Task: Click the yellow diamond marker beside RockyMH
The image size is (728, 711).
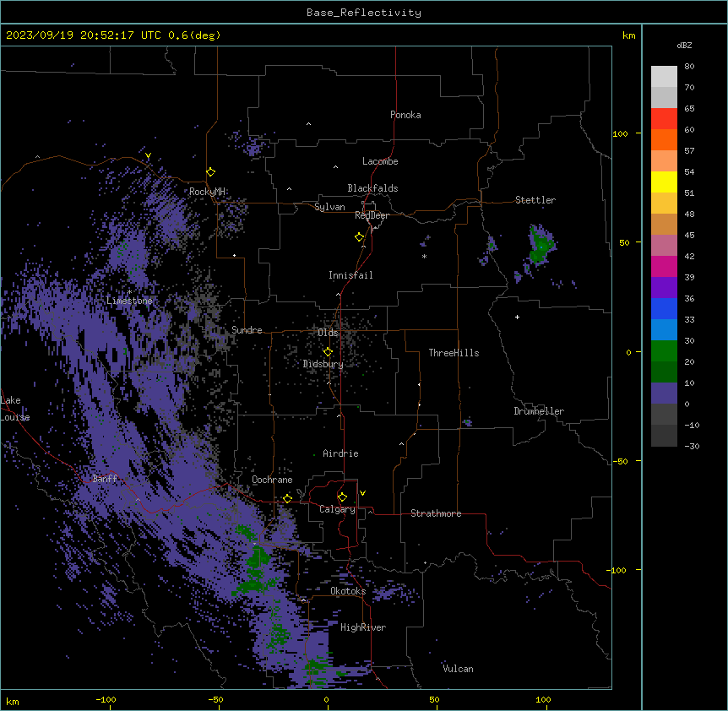Action: [x=211, y=172]
